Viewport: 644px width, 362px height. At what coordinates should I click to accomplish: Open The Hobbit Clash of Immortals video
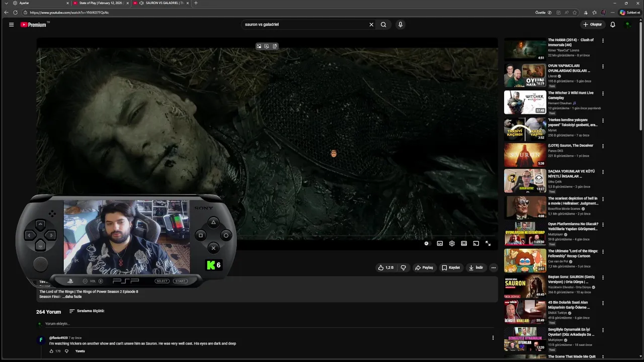(571, 42)
